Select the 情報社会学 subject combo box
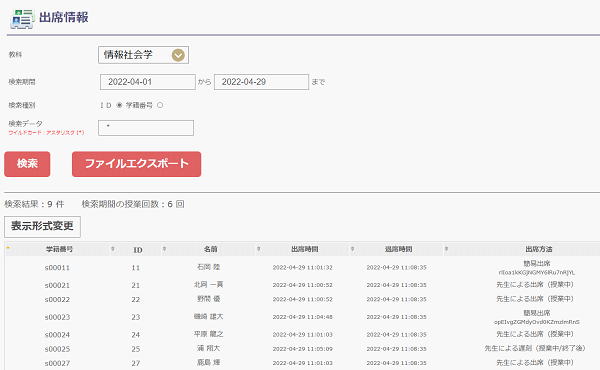 click(143, 55)
